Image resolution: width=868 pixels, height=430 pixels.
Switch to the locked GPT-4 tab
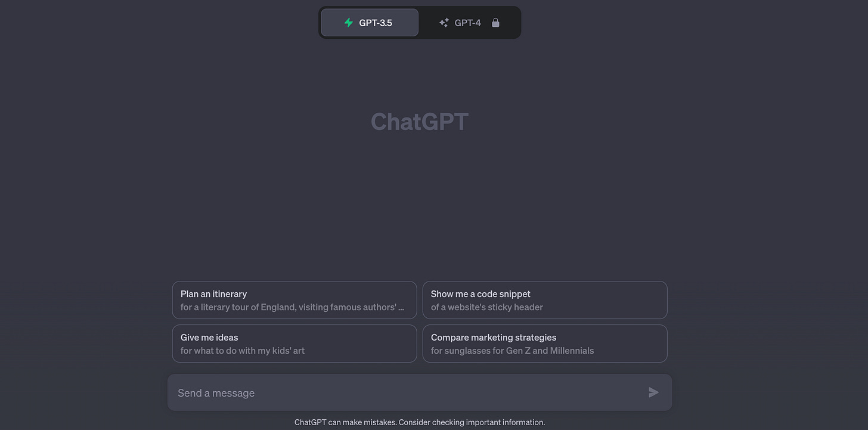tap(469, 23)
